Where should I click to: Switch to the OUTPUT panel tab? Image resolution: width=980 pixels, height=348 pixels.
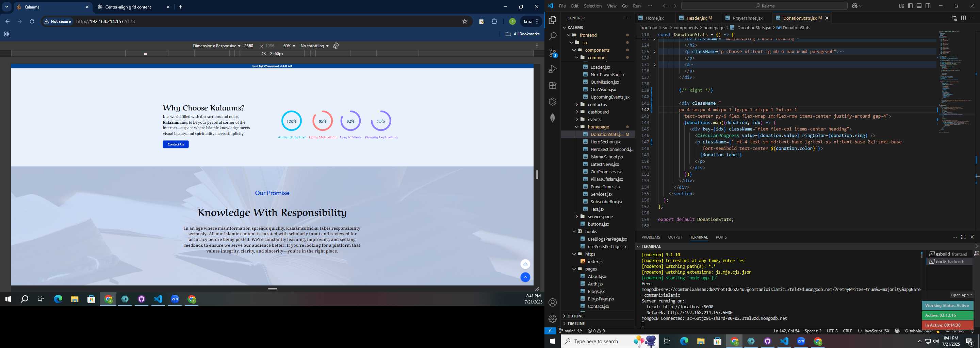click(675, 238)
